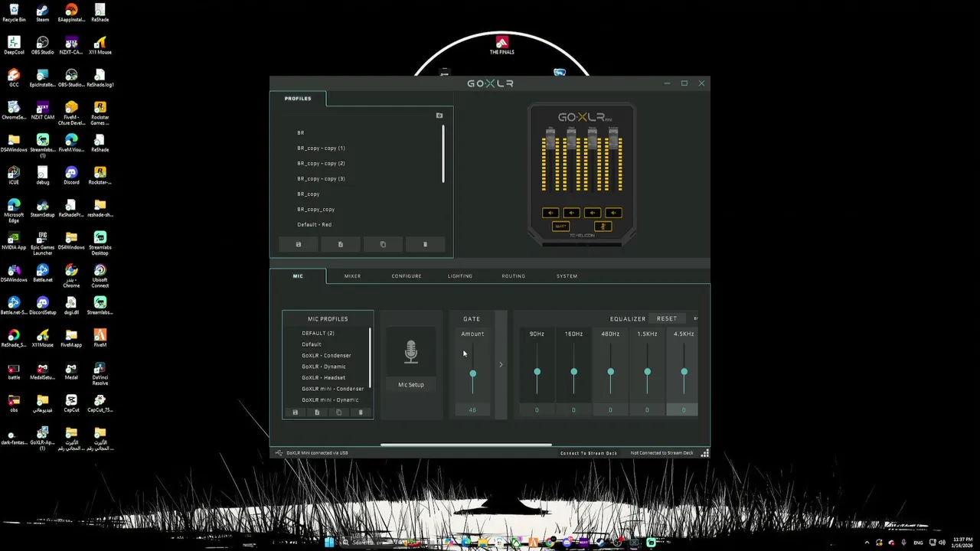Open the iCUE desktop shortcut
Viewport: 980px width, 551px height.
click(x=14, y=175)
